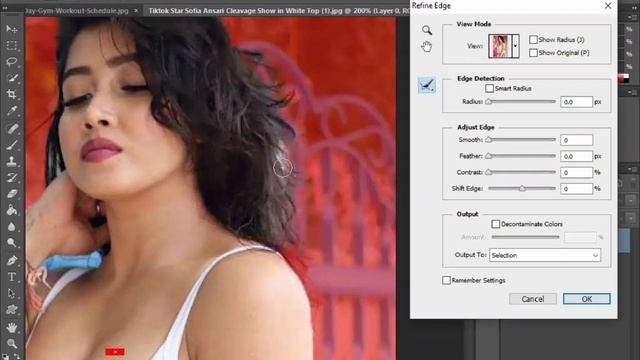Select the Dodge tool

(x=11, y=243)
